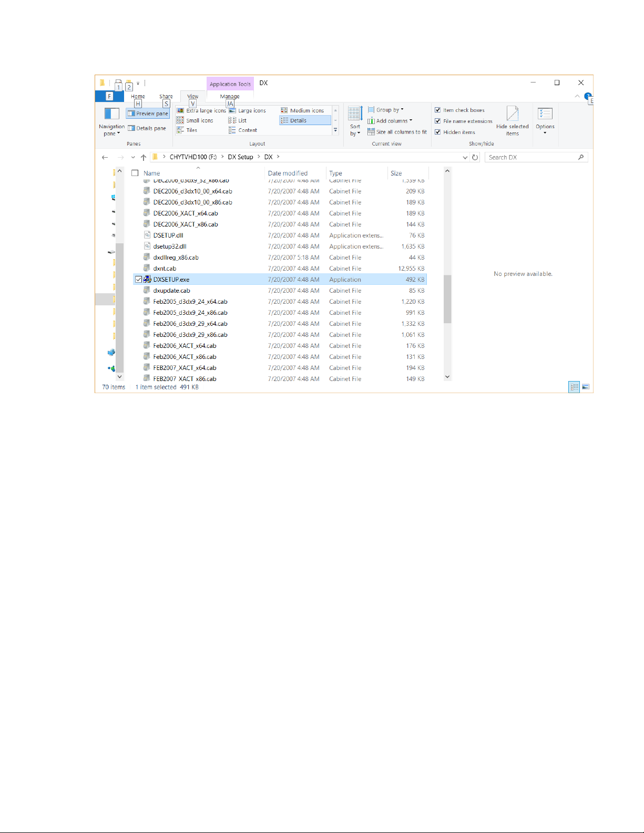The image size is (644, 833).
Task: Expand the address bar history dropdown
Action: pos(465,157)
